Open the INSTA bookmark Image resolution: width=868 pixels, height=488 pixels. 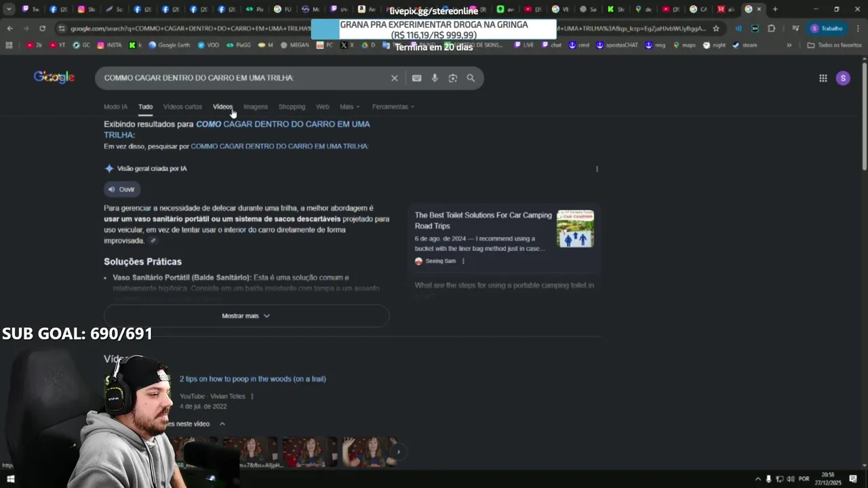point(110,45)
